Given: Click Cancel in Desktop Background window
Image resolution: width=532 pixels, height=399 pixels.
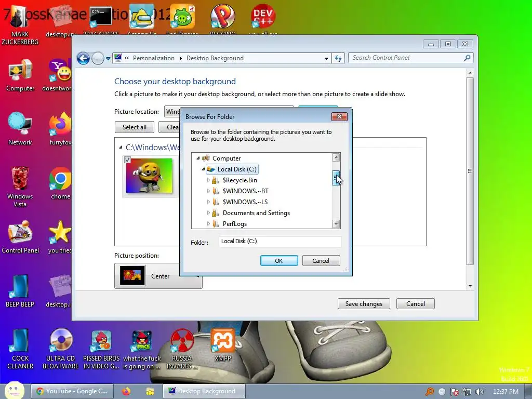Looking at the screenshot, I should click(x=415, y=303).
